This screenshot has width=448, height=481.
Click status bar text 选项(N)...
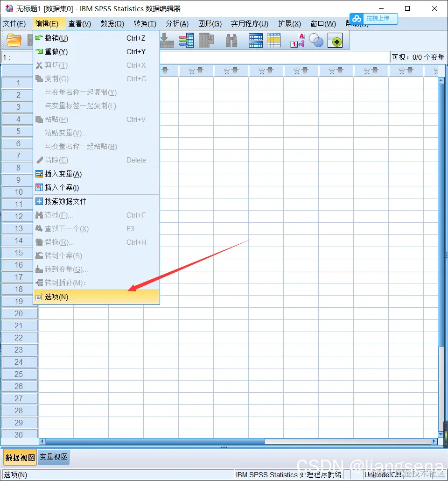18,475
